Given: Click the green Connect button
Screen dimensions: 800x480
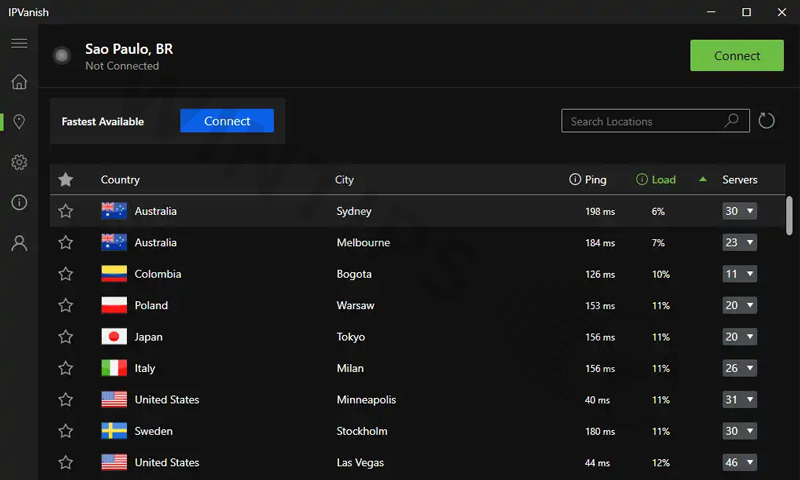Looking at the screenshot, I should point(737,55).
